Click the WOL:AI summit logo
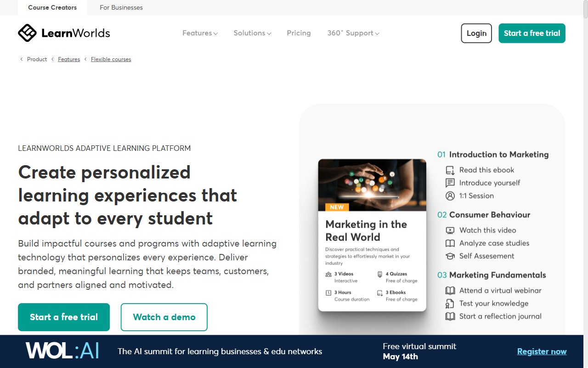Viewport: 588px width, 368px height. (x=62, y=351)
